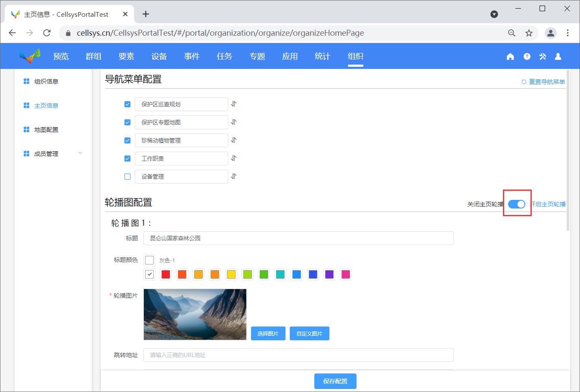View site lock icon info

(68, 33)
